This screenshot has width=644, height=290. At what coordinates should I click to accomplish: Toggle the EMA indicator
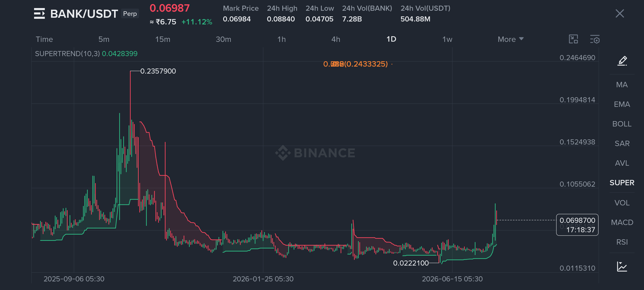tap(622, 104)
